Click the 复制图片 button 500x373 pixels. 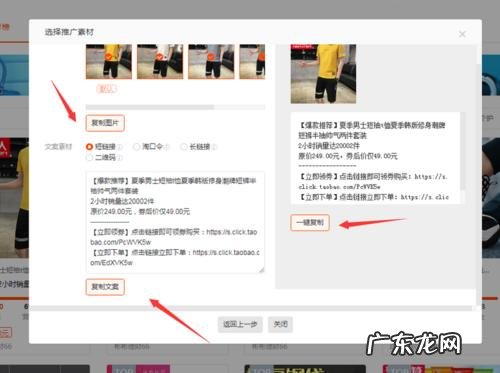[105, 123]
